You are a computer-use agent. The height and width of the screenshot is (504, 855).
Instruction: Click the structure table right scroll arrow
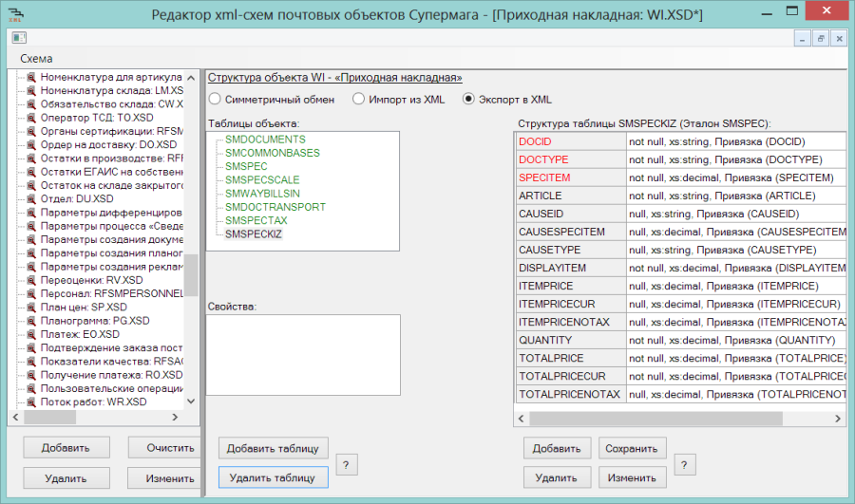(x=838, y=419)
